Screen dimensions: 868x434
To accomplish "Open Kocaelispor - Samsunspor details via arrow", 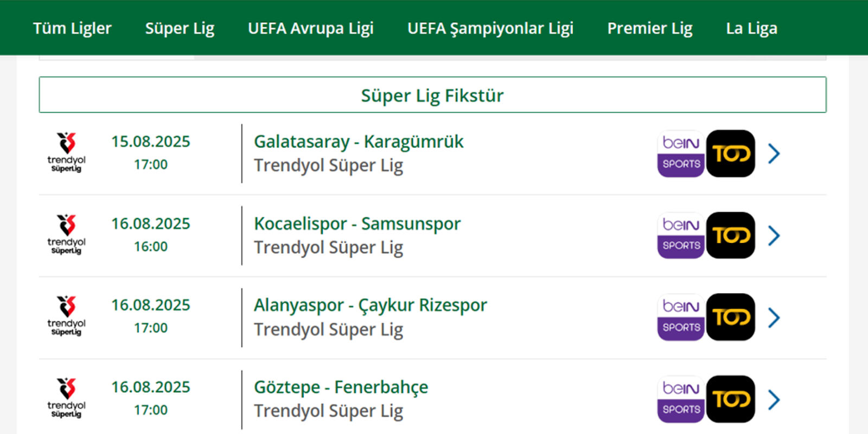I will (774, 235).
